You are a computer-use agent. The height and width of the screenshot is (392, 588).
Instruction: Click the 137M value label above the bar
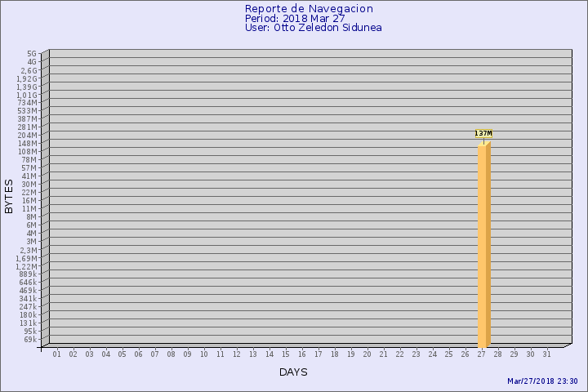pyautogui.click(x=483, y=133)
